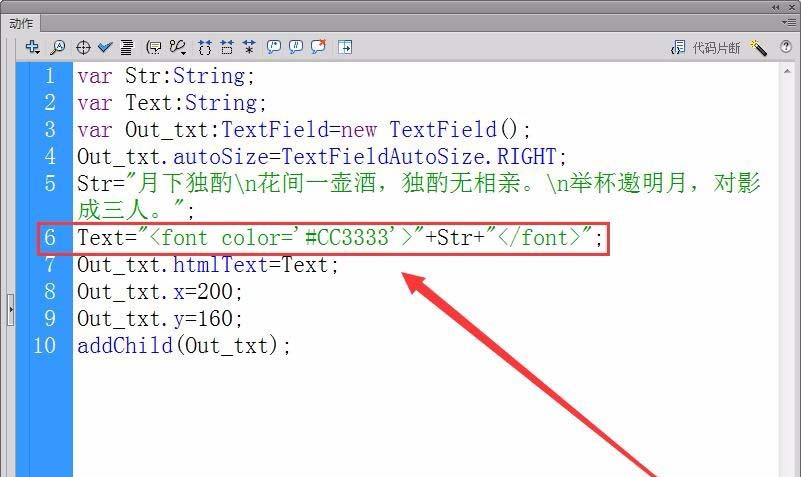The height and width of the screenshot is (477, 801).
Task: Click the closing '</font>' string on line 6
Action: (x=539, y=238)
